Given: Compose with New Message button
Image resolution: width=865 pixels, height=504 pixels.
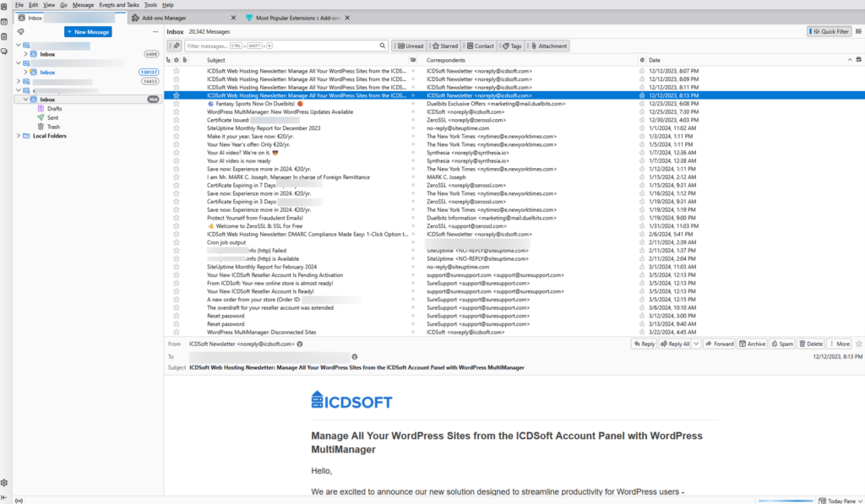Looking at the screenshot, I should coord(88,32).
